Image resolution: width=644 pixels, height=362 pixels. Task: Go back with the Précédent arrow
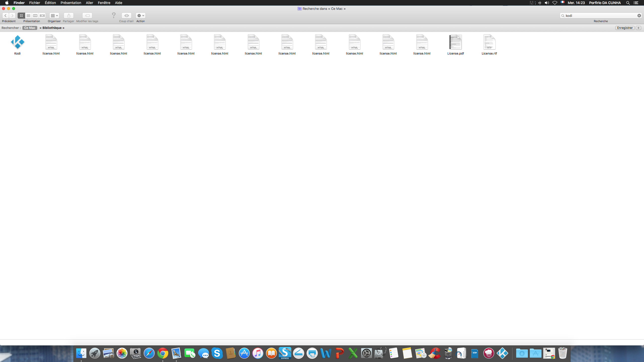click(x=6, y=16)
